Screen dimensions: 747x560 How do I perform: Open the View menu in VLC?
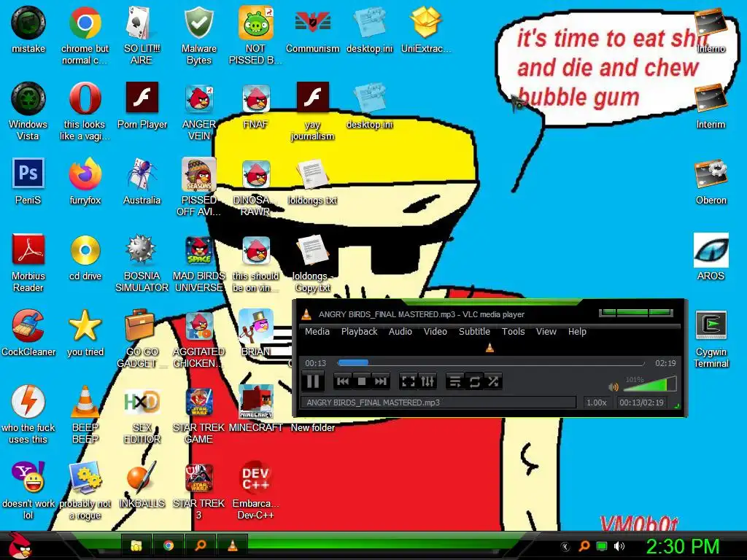(x=546, y=332)
